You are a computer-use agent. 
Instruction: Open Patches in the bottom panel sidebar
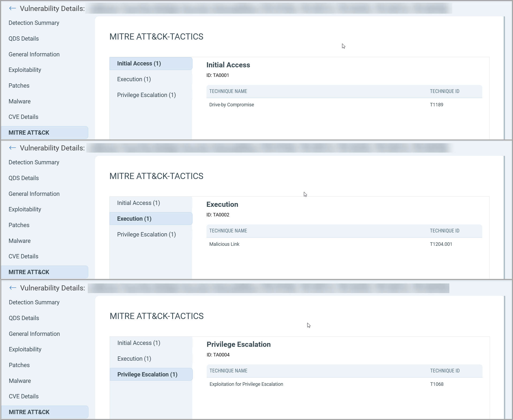[x=19, y=365]
